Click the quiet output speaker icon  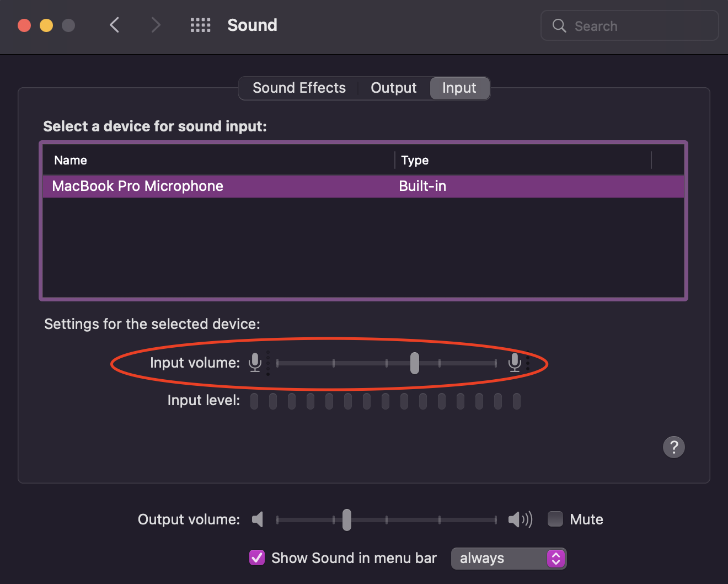258,519
